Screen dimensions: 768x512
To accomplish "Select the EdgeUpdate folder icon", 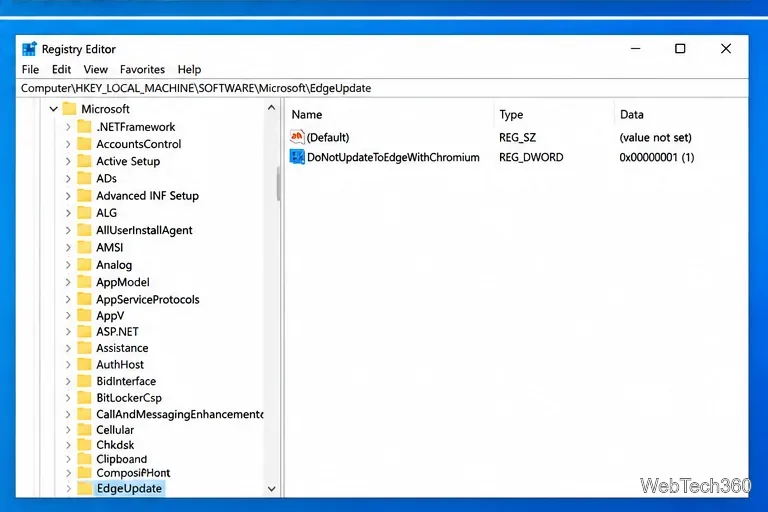I will (84, 488).
